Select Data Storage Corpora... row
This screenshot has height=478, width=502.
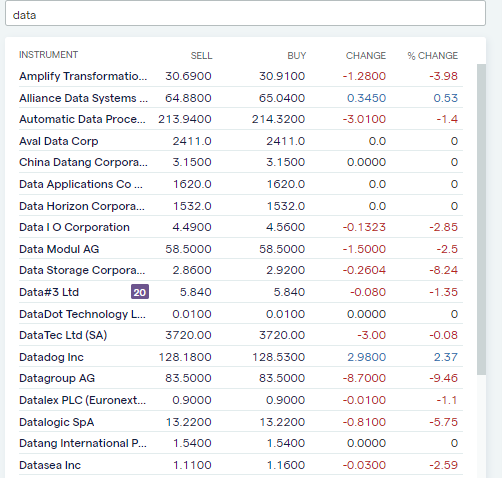(241, 270)
